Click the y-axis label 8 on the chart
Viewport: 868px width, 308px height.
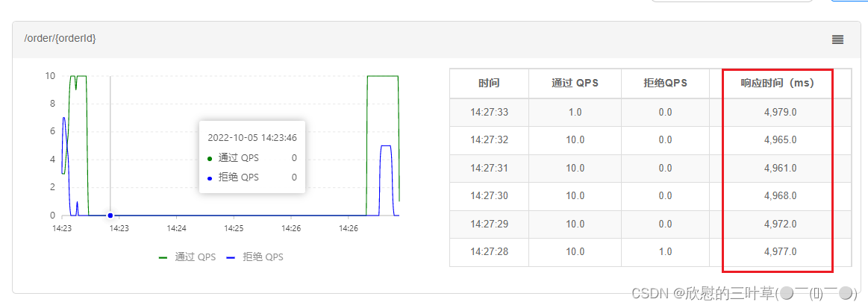[52, 104]
